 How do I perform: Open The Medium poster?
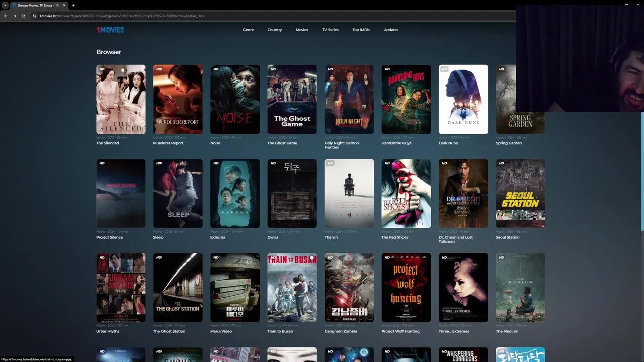(520, 288)
